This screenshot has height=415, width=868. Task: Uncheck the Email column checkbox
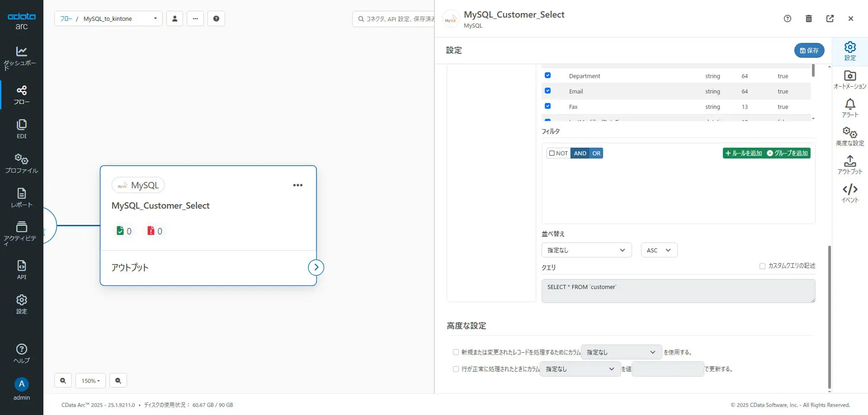[x=547, y=91]
